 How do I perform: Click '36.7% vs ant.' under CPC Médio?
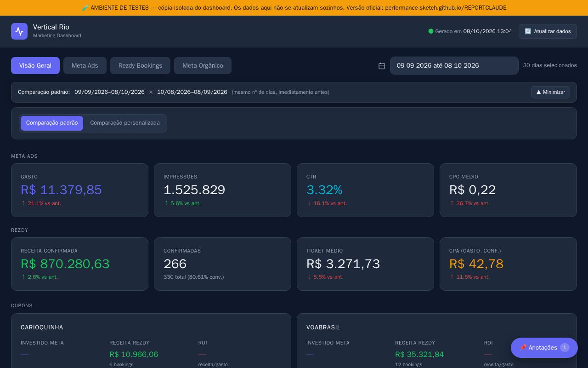click(469, 203)
